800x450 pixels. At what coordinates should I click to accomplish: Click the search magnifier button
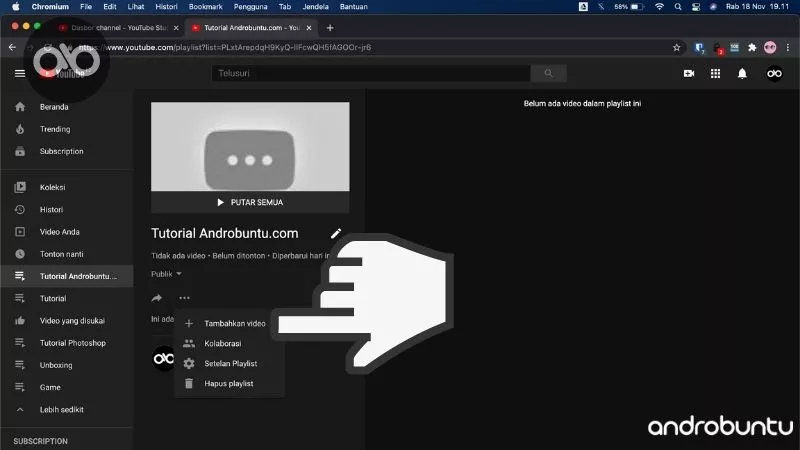[x=548, y=73]
